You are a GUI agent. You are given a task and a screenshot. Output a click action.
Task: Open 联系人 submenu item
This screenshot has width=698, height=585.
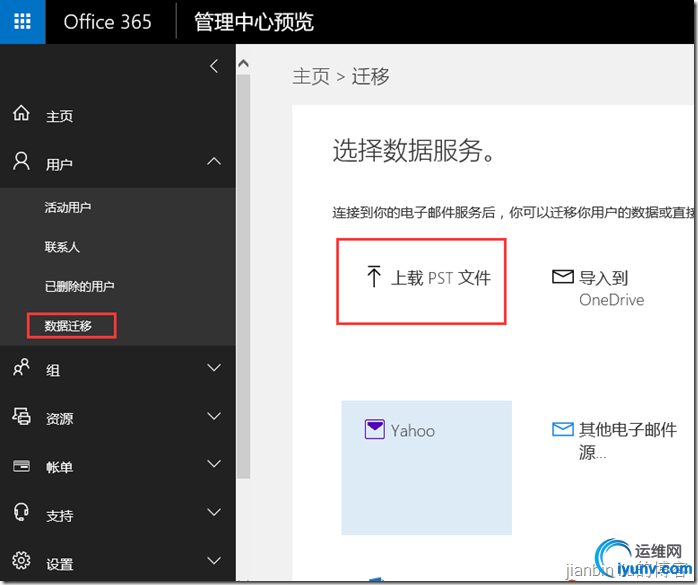[62, 247]
